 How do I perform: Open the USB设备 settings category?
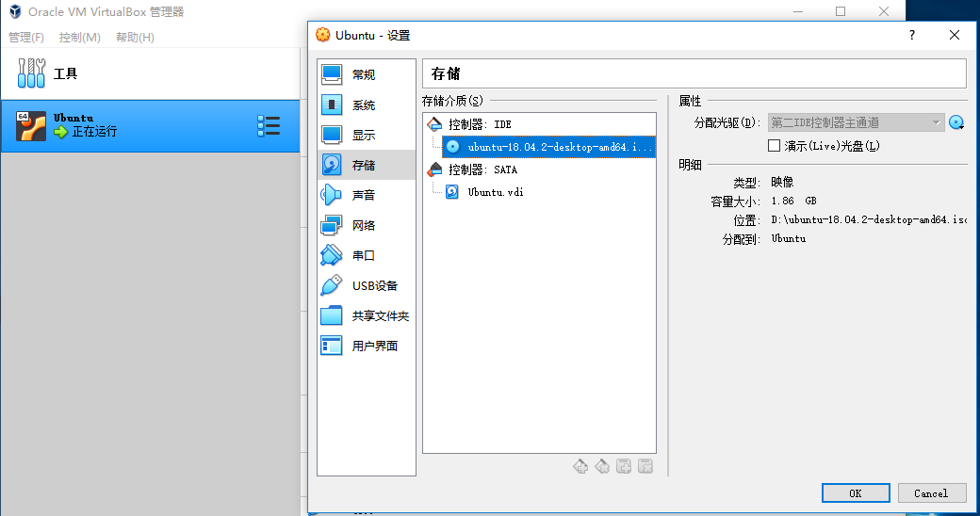pyautogui.click(x=367, y=285)
